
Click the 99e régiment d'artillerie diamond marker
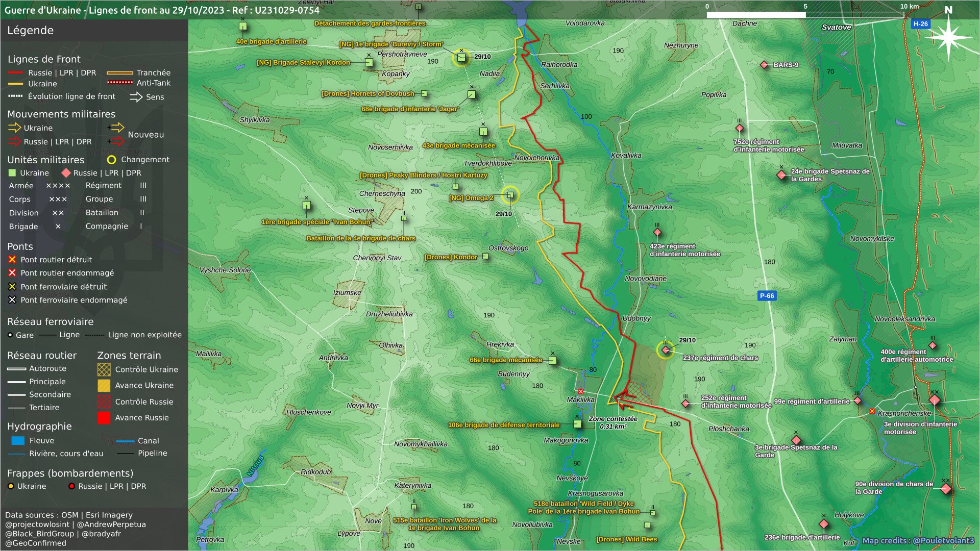(x=857, y=400)
